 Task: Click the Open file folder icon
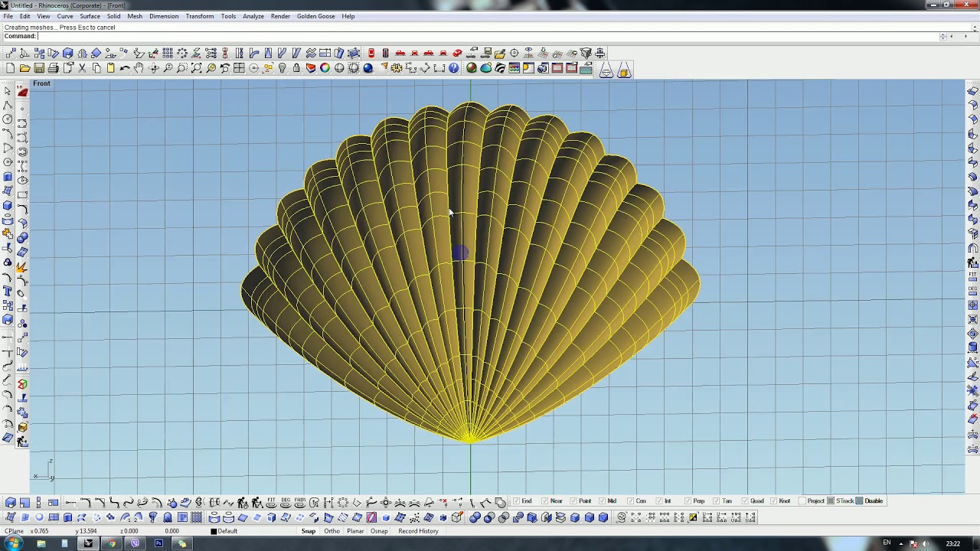24,69
